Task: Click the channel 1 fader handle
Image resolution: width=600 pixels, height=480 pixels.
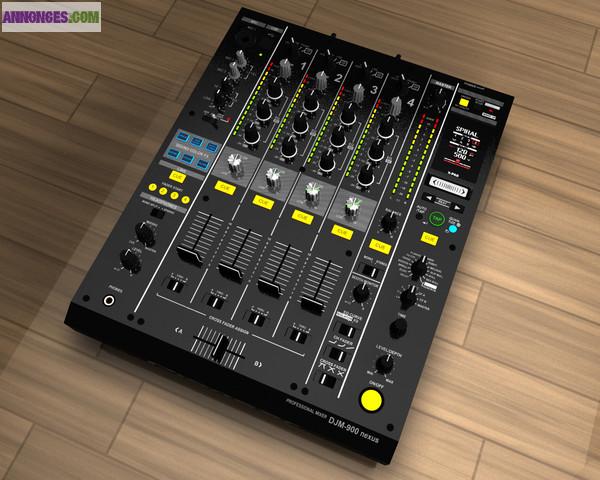Action: pos(190,256)
